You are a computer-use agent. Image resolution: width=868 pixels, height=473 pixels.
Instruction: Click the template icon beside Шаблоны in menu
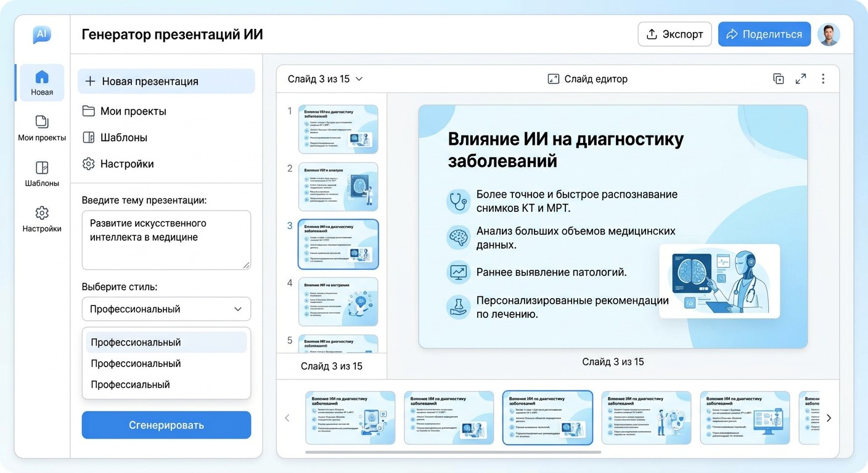point(89,137)
